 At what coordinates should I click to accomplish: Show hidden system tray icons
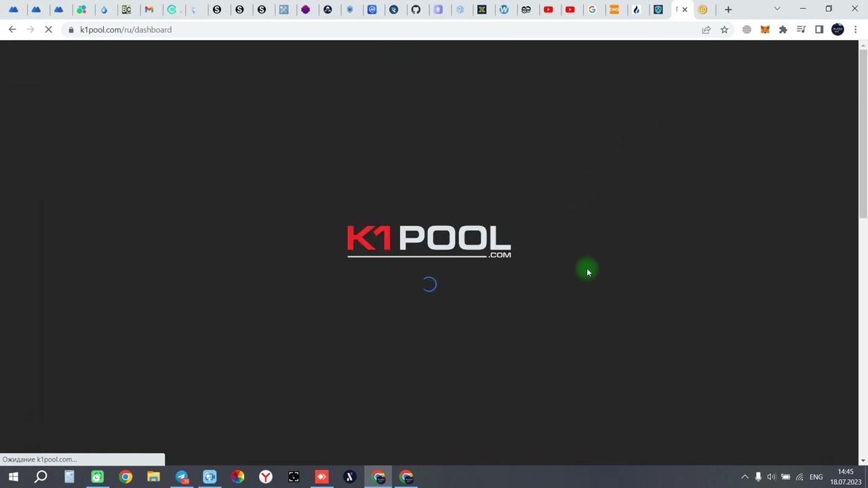tap(745, 477)
